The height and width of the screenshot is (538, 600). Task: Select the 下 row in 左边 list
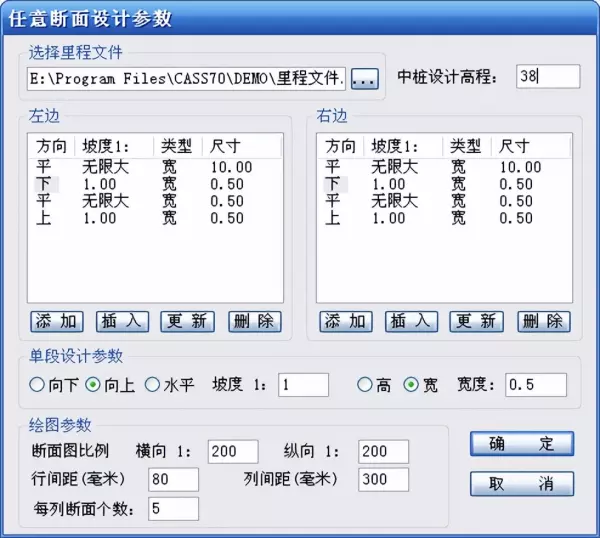[155, 184]
